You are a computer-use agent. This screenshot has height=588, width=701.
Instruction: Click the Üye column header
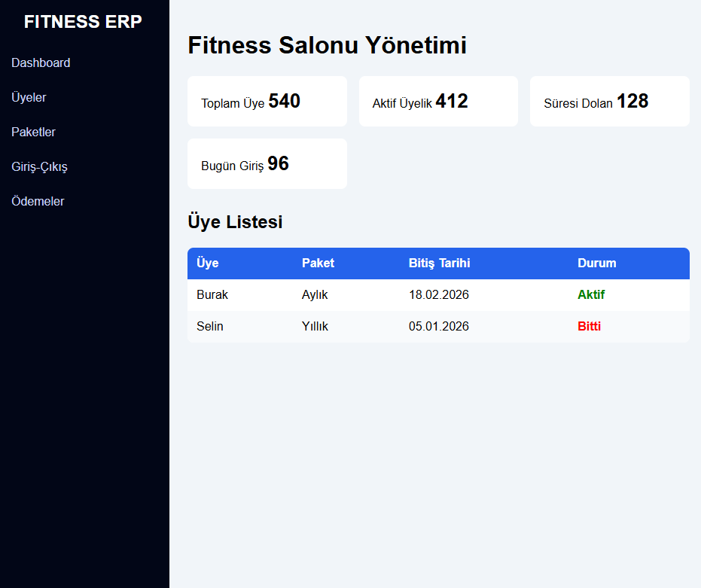(x=208, y=264)
